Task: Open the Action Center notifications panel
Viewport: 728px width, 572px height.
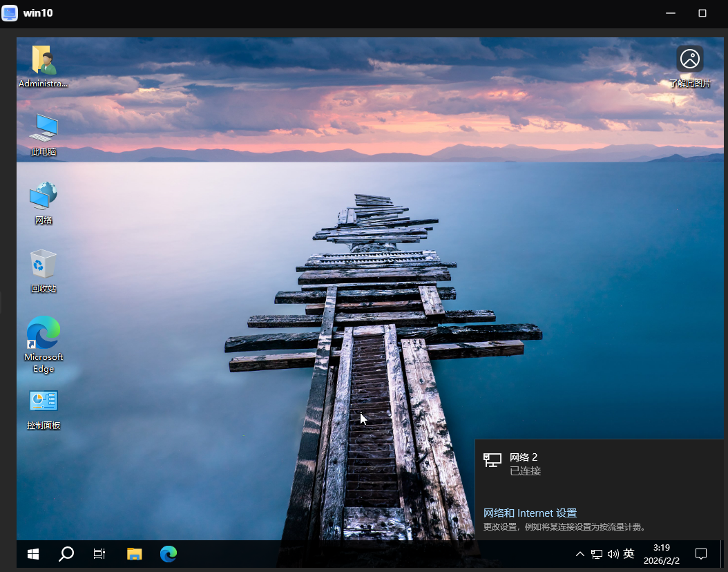Action: click(700, 553)
